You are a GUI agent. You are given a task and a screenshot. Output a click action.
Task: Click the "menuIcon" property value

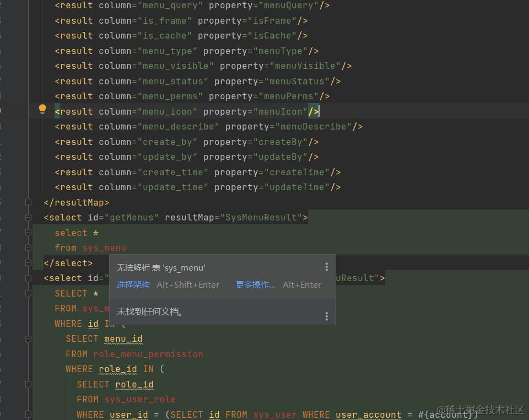coord(280,112)
